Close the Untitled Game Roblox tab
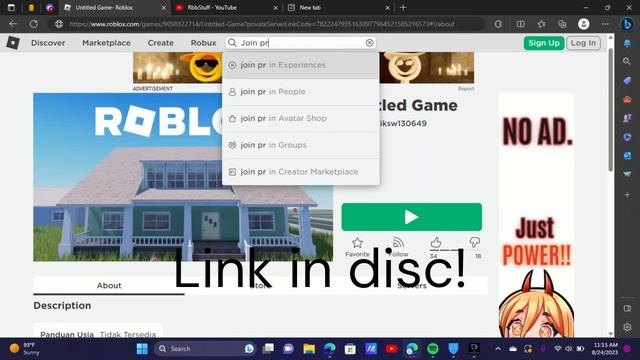This screenshot has width=640, height=360. 164,7
